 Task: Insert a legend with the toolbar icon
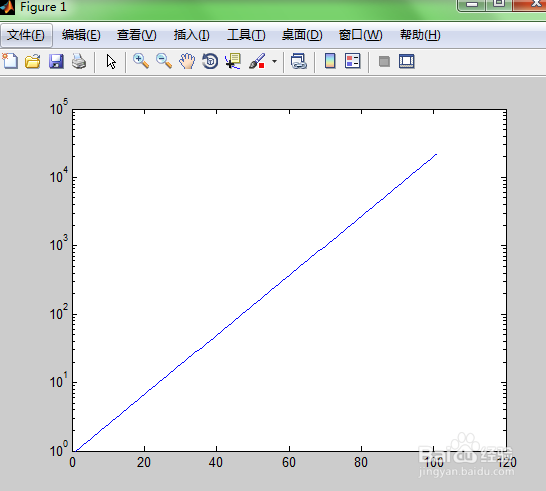(x=352, y=61)
